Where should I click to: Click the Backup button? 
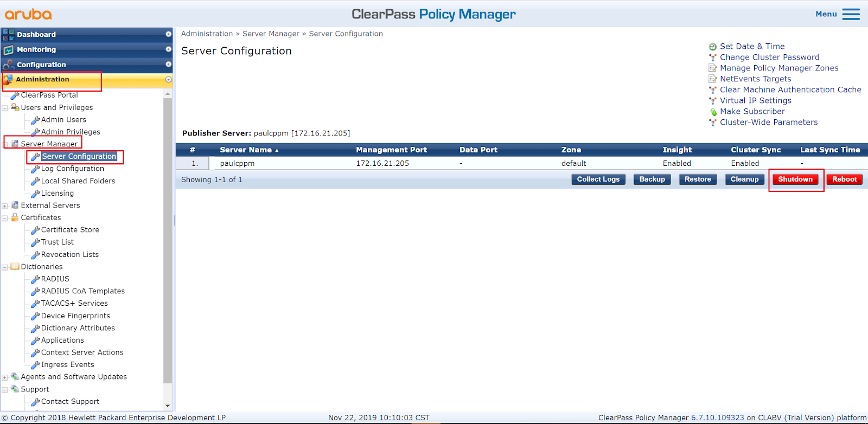click(652, 179)
